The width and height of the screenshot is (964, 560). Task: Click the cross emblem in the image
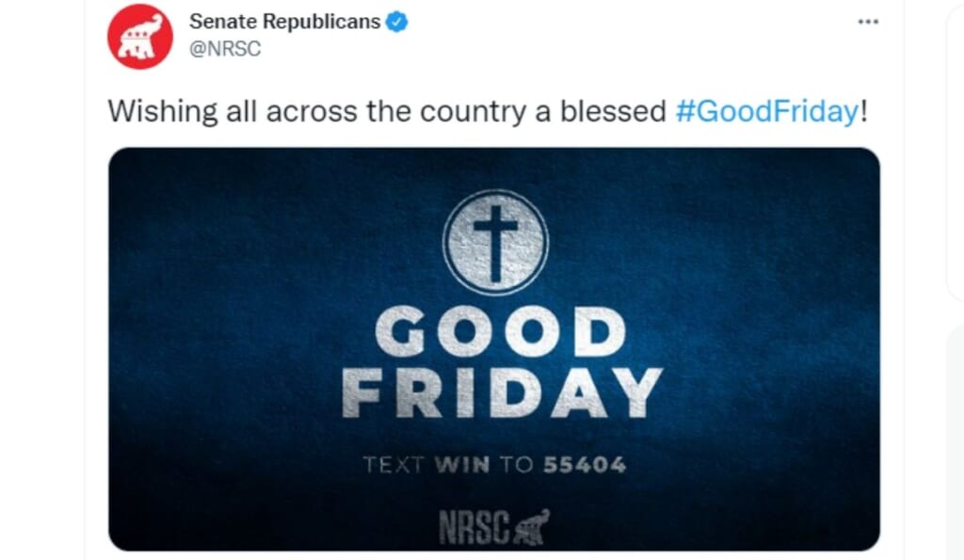click(x=495, y=242)
